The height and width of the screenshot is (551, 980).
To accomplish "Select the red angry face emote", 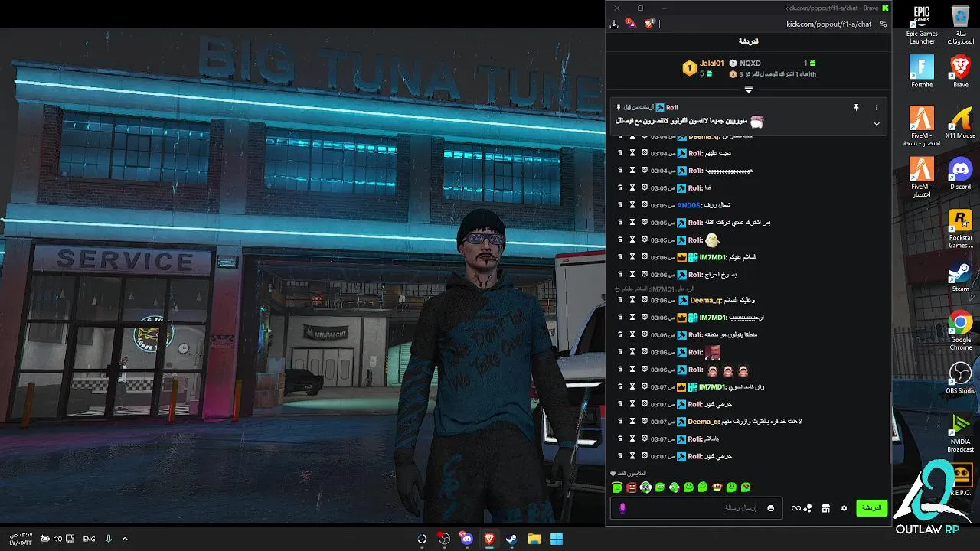I will (631, 487).
